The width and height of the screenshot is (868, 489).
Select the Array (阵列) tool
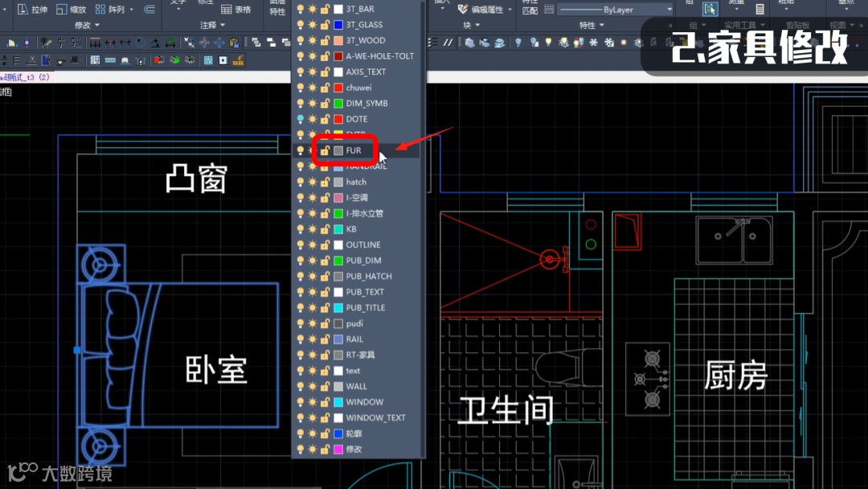pos(110,10)
